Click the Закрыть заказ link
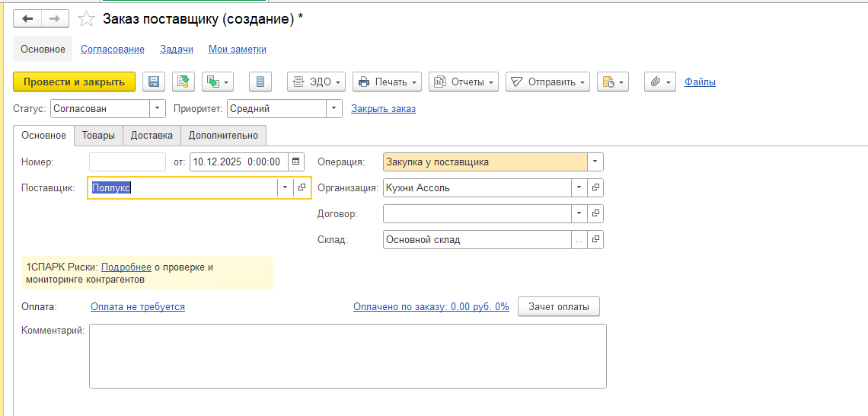The image size is (868, 416). [x=383, y=109]
